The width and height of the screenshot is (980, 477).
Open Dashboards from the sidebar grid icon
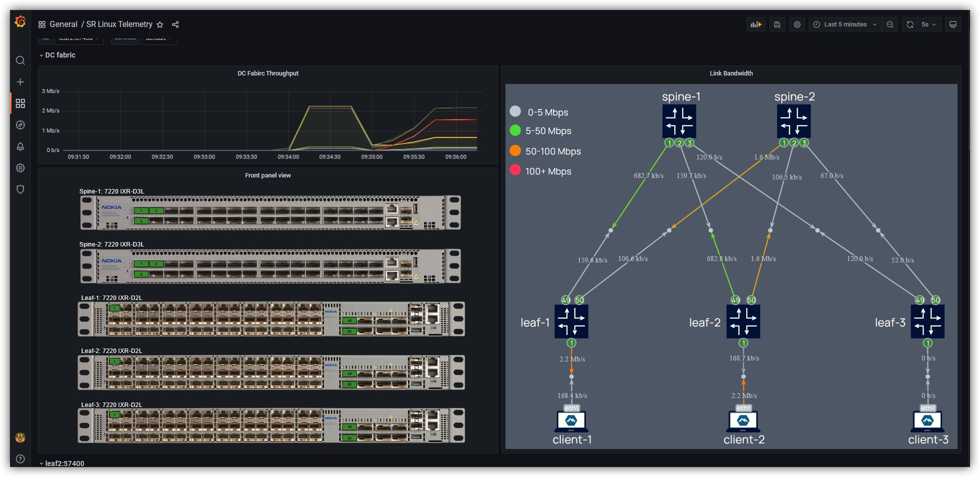click(x=20, y=103)
